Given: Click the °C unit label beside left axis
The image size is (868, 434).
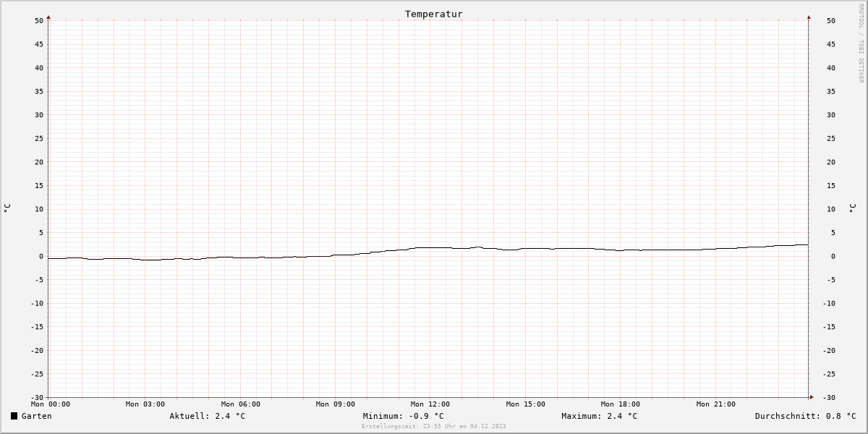Looking at the screenshot, I should (7, 208).
